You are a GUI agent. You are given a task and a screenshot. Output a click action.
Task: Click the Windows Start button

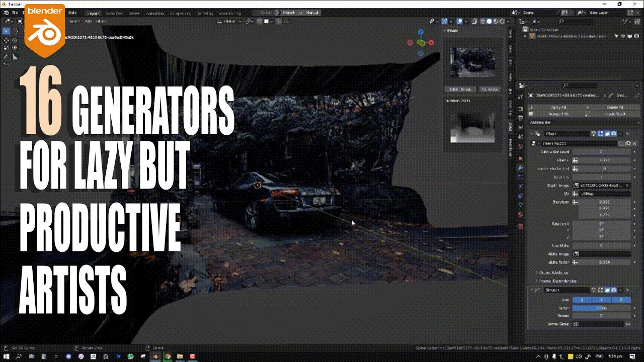pyautogui.click(x=6, y=356)
